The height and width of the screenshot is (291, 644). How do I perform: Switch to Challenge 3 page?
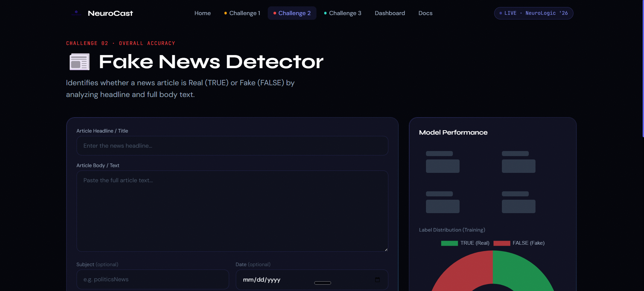tap(343, 13)
